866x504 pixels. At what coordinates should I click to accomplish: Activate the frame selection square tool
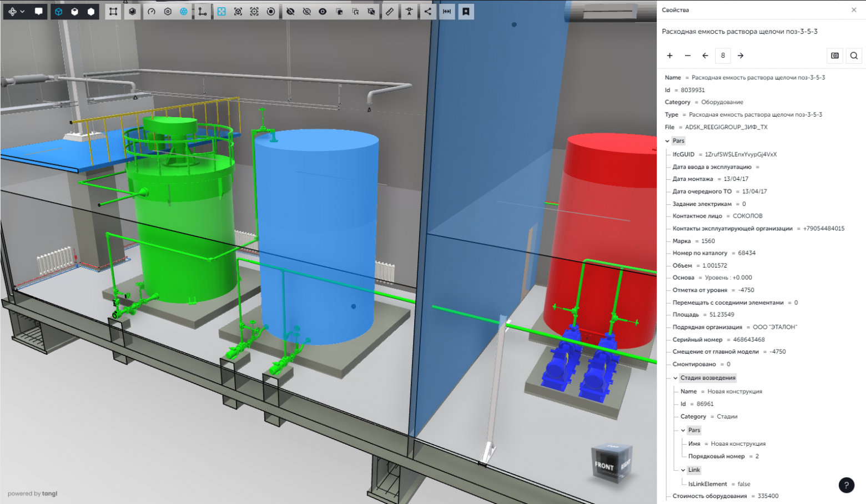pos(113,11)
